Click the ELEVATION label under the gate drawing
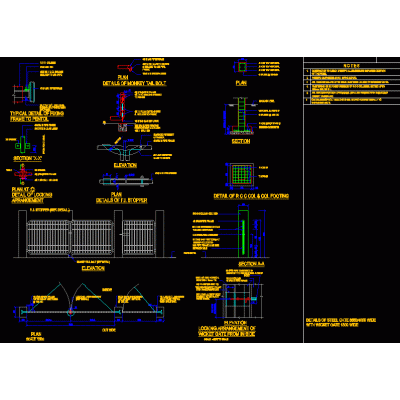The width and height of the screenshot is (400, 400). coord(93,268)
